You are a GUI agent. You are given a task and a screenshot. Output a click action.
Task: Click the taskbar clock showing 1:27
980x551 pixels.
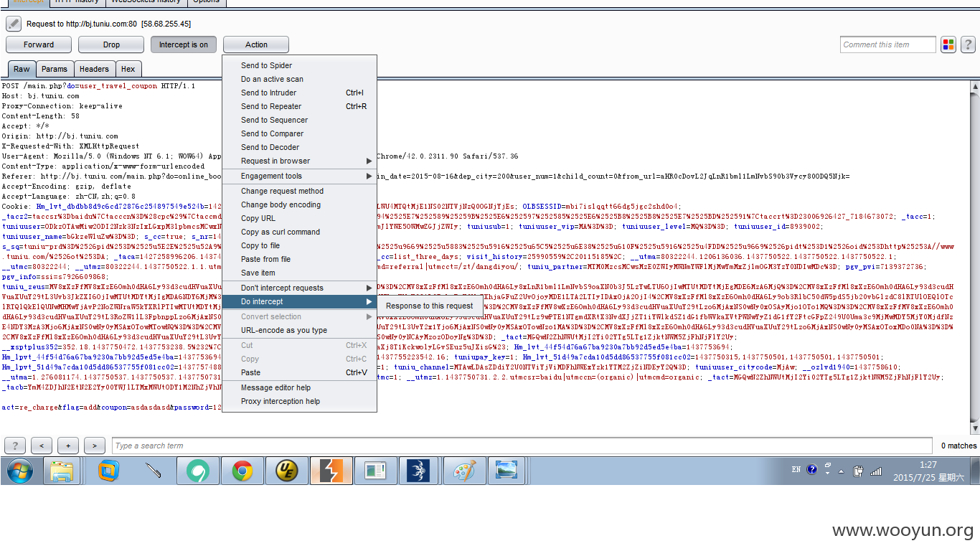click(x=928, y=471)
